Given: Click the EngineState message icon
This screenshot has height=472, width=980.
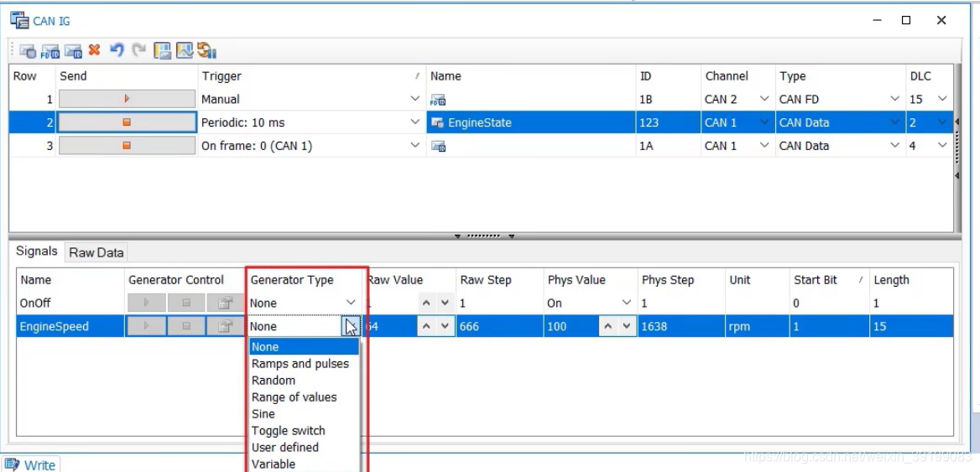Looking at the screenshot, I should [x=437, y=123].
